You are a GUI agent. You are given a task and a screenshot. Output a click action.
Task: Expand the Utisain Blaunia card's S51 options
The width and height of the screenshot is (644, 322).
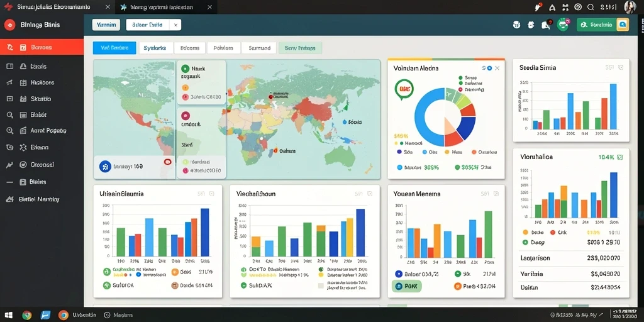(201, 193)
